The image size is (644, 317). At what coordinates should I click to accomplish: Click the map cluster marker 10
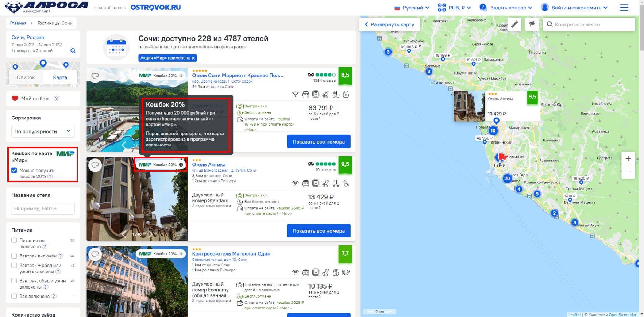tap(493, 131)
